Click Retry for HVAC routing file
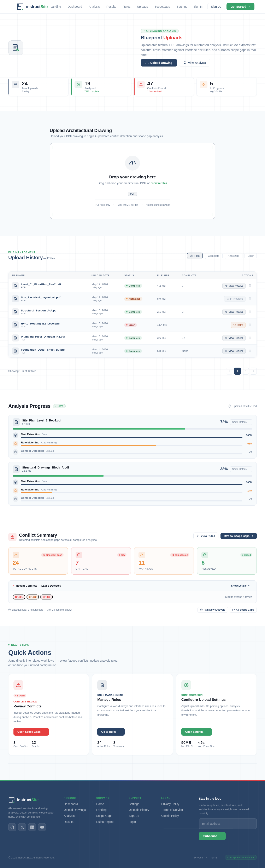The image size is (265, 868). 238,325
